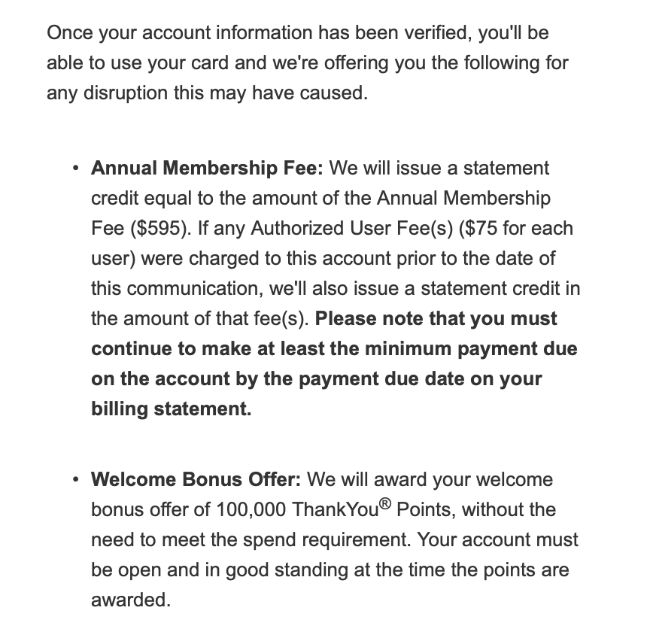Click the final word "awarded."
Image resolution: width=650 pixels, height=644 pixels.
pyautogui.click(x=131, y=600)
